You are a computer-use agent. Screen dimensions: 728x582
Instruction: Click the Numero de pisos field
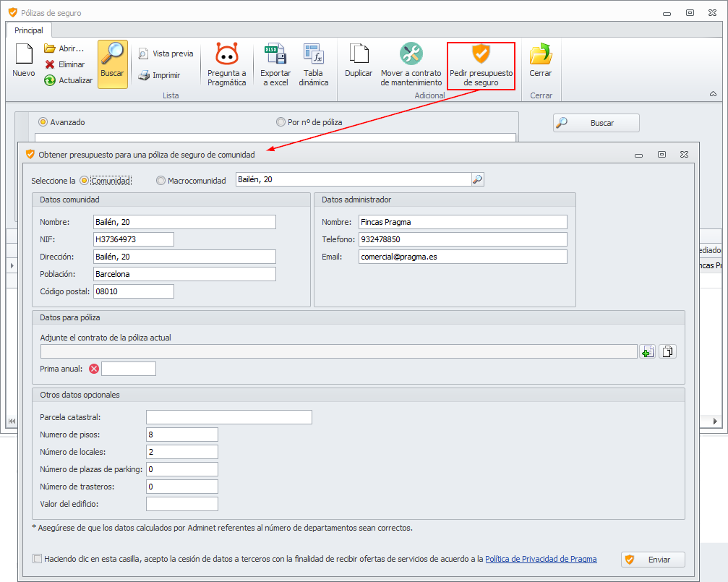(x=182, y=435)
